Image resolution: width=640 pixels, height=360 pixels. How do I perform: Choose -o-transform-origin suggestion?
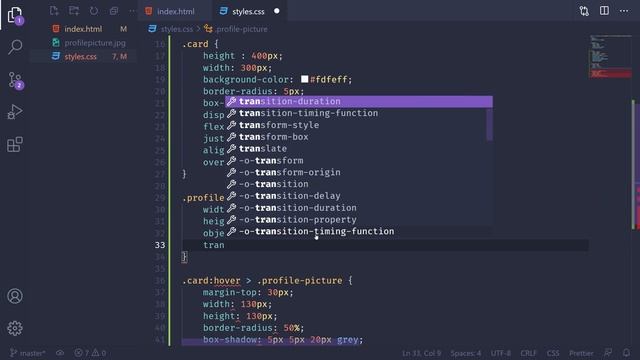point(359,172)
